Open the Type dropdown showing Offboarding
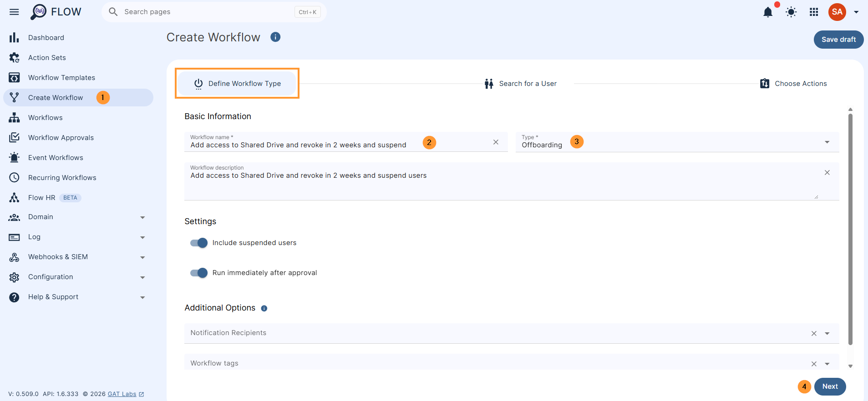The height and width of the screenshot is (401, 868). click(677, 142)
